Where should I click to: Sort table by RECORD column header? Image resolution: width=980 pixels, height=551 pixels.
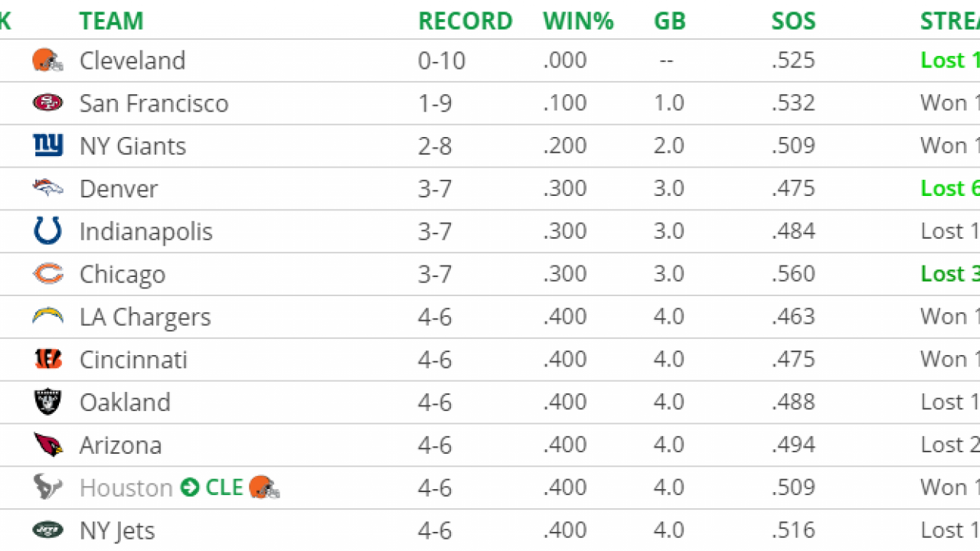(465, 21)
